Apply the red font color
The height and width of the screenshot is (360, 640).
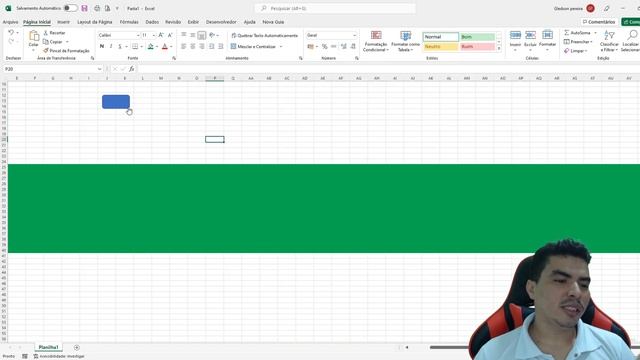click(x=165, y=47)
